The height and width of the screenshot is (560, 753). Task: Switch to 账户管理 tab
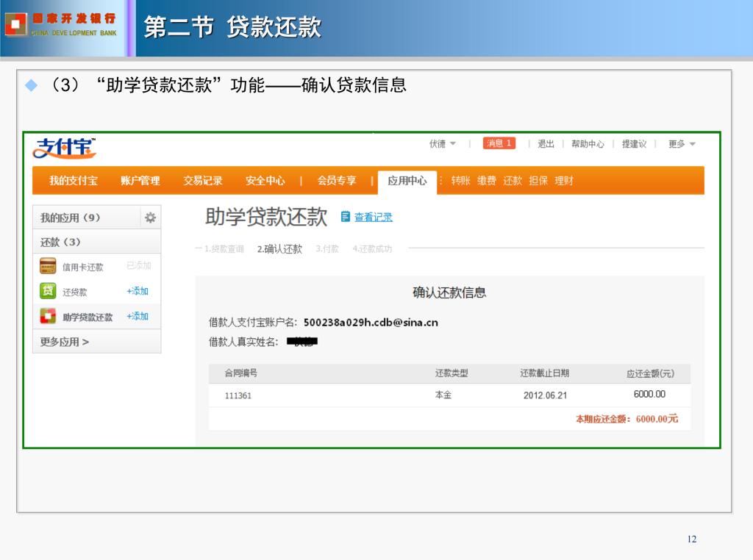140,181
